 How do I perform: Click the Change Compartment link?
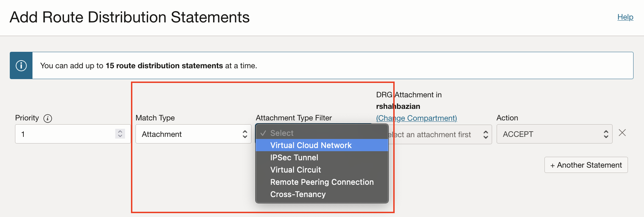click(416, 118)
